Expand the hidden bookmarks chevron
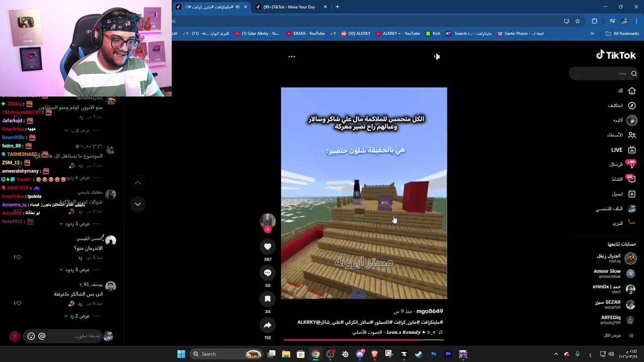 592,34
